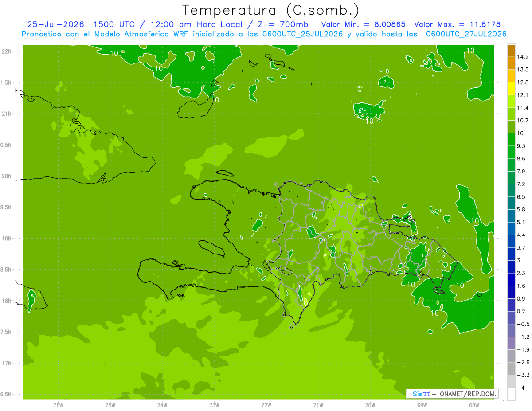Click the '14.2' color scale value
532x411 pixels.
tap(523, 57)
